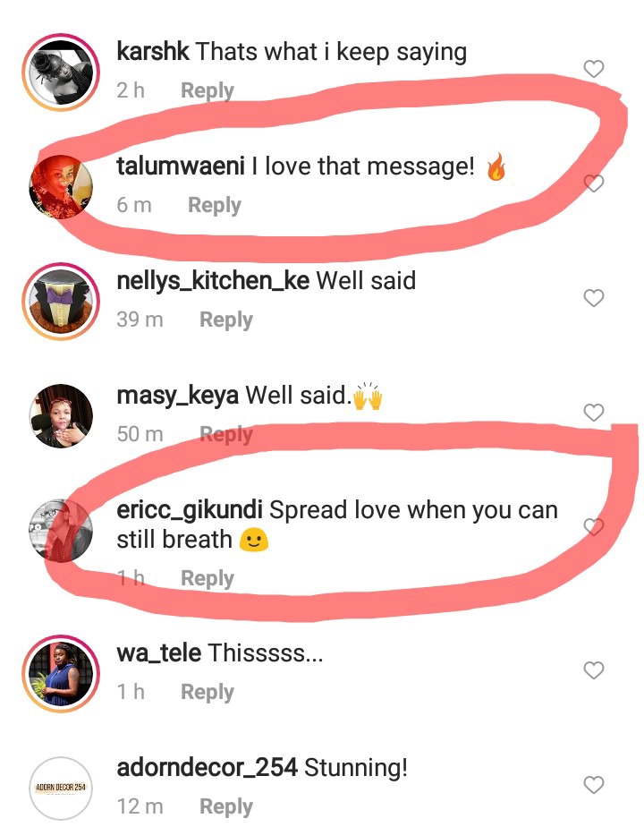Reply to wa_tele's comment

pyautogui.click(x=208, y=692)
